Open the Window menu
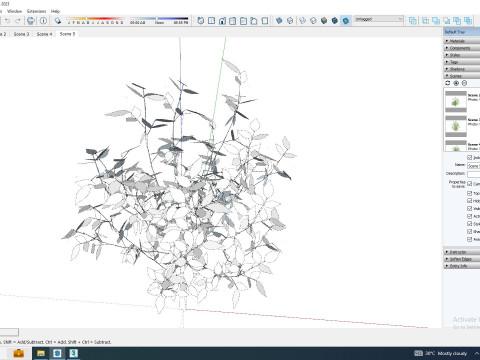The image size is (480, 360). coord(15,11)
